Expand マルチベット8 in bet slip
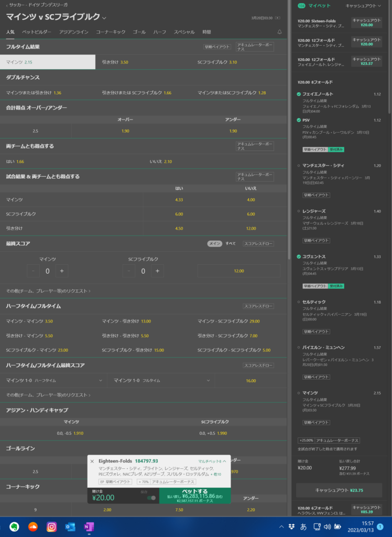392x537 pixels. (x=212, y=461)
